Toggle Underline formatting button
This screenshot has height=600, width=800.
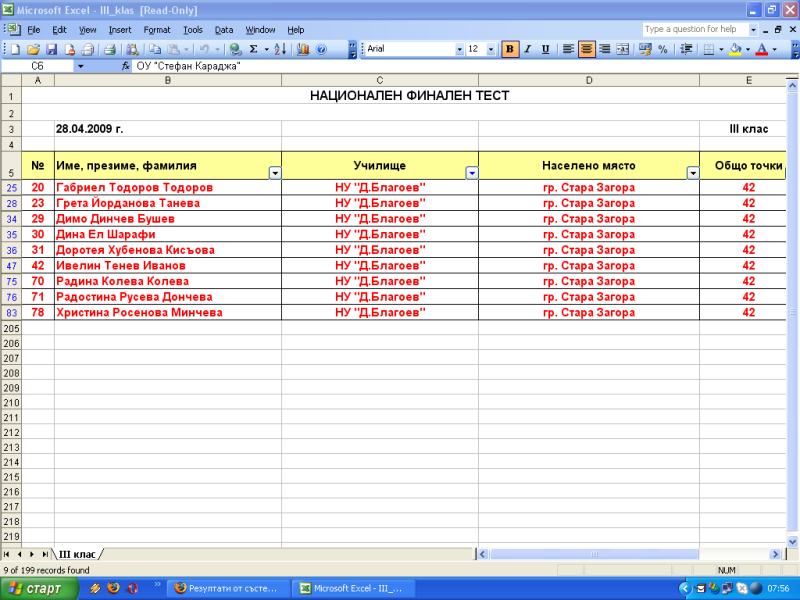[545, 49]
